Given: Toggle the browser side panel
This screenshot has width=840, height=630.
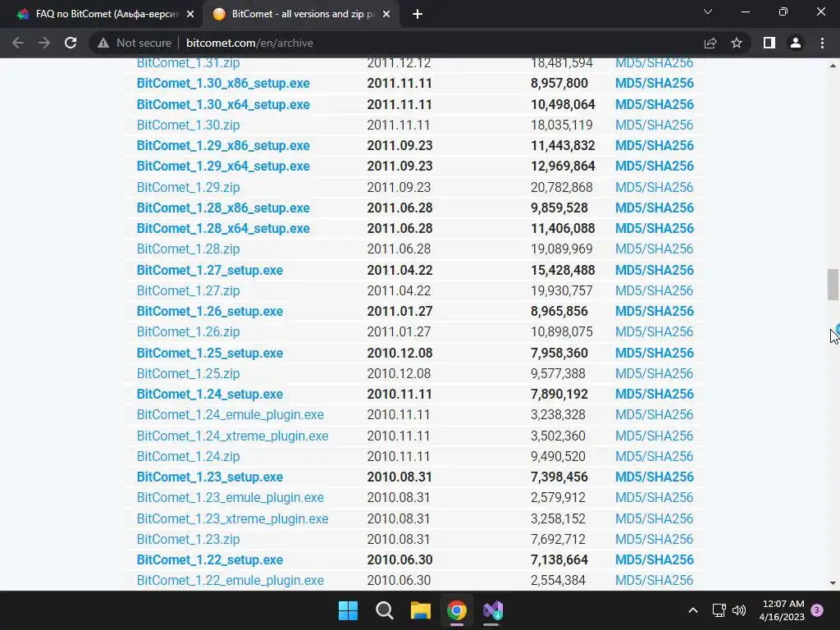Looking at the screenshot, I should (x=769, y=43).
